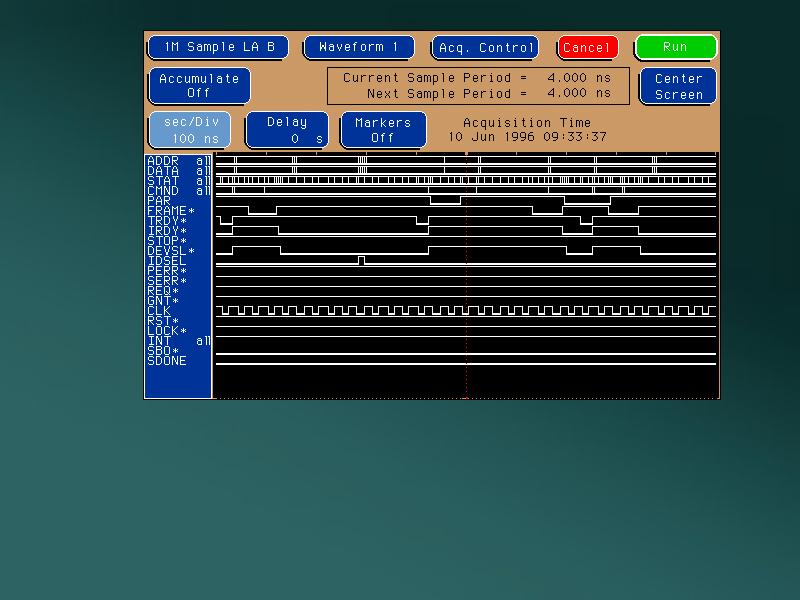
Task: Select the TRDY* signal label
Action: click(167, 221)
